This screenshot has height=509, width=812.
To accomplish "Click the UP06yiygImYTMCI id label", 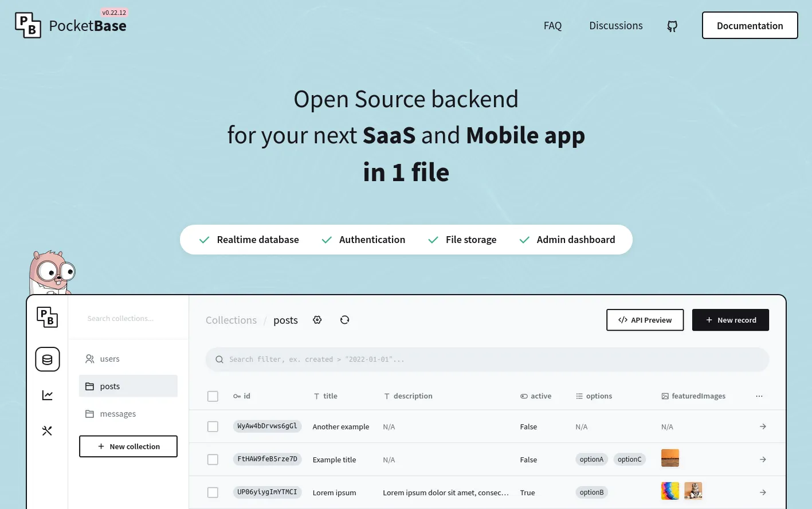I will pyautogui.click(x=267, y=492).
